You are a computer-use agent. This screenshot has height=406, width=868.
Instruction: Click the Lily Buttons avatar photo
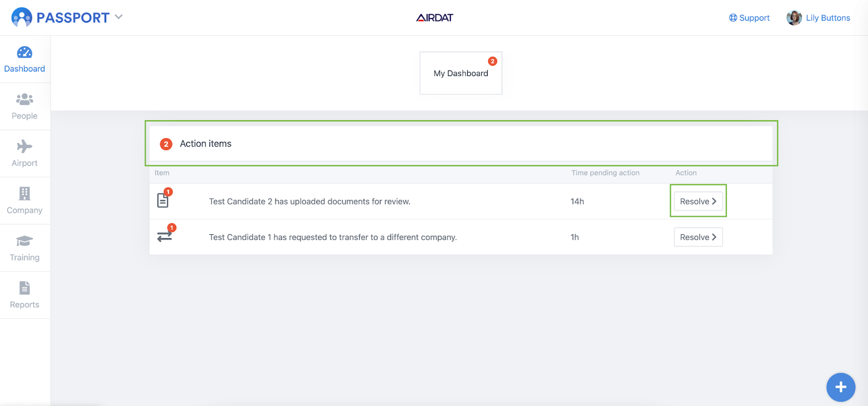tap(794, 18)
